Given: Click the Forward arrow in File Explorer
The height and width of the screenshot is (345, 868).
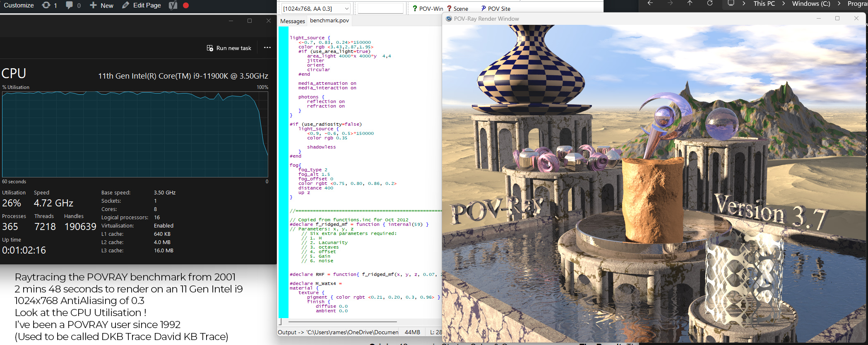Looking at the screenshot, I should (x=670, y=3).
